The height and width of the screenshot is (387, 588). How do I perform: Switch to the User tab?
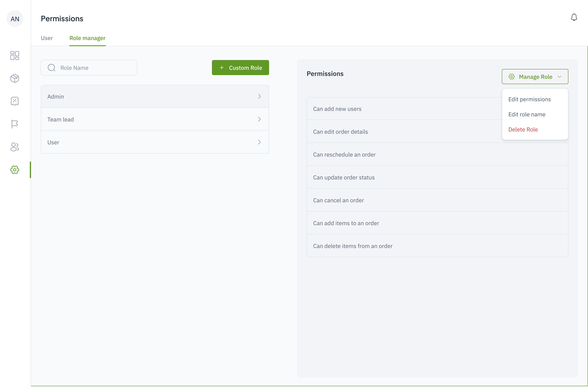[47, 38]
